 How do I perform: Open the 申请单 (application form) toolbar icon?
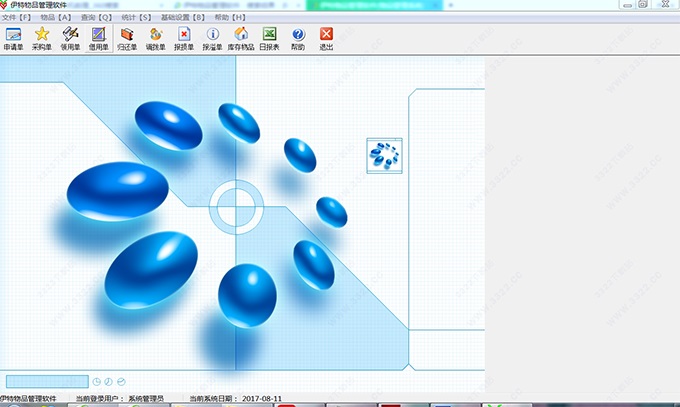[13, 39]
